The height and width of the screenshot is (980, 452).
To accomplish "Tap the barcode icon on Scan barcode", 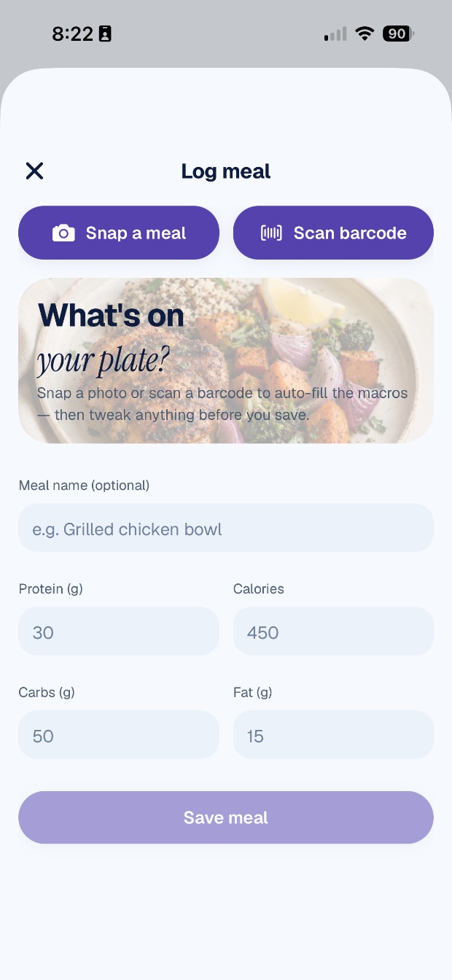I will point(271,233).
